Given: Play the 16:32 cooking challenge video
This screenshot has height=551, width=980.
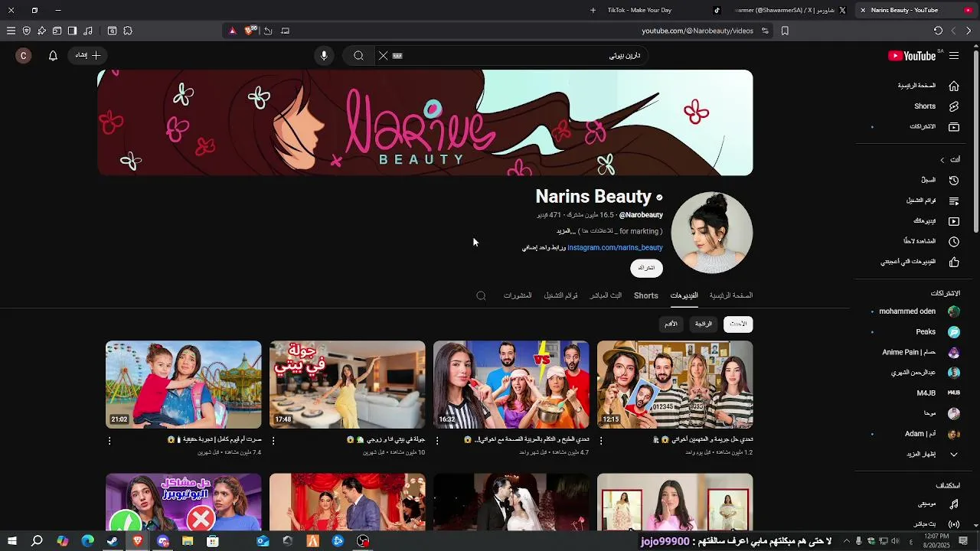Looking at the screenshot, I should [511, 385].
